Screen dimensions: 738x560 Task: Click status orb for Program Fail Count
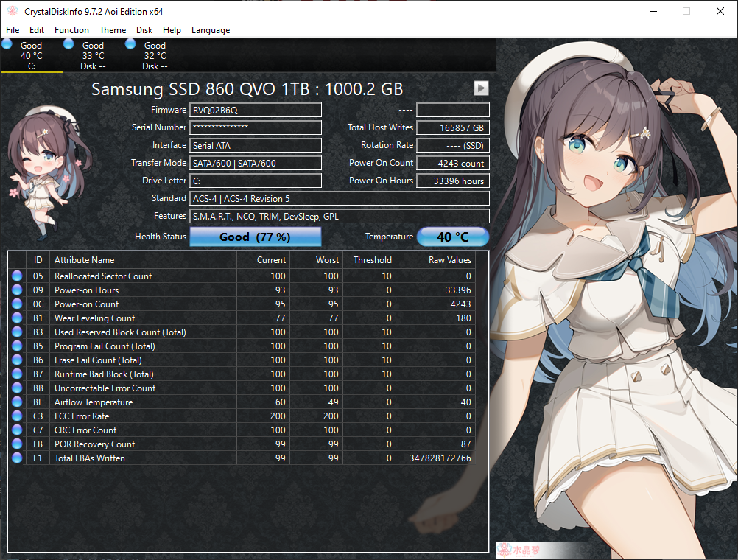point(17,346)
